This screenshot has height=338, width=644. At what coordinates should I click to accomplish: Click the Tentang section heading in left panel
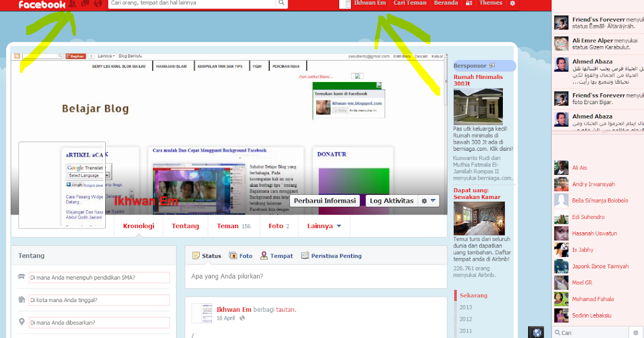(x=31, y=256)
